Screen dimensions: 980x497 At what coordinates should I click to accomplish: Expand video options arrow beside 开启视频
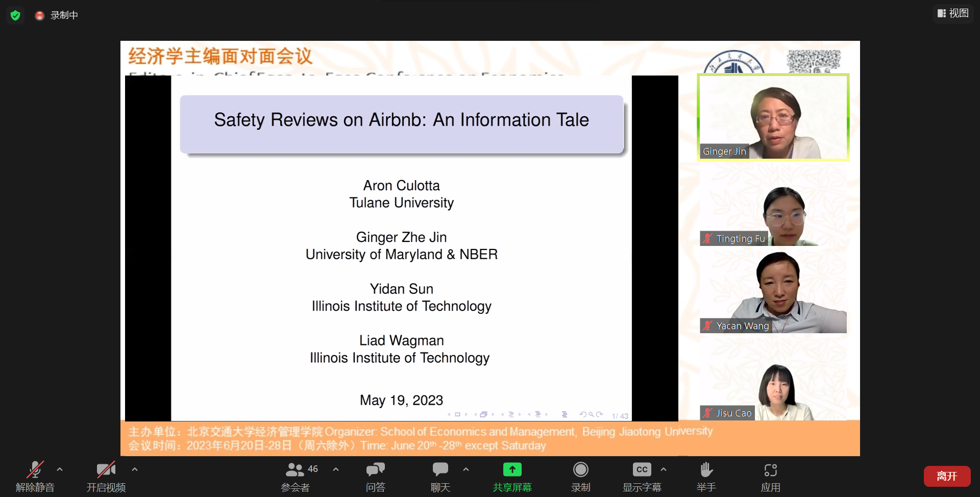[135, 469]
